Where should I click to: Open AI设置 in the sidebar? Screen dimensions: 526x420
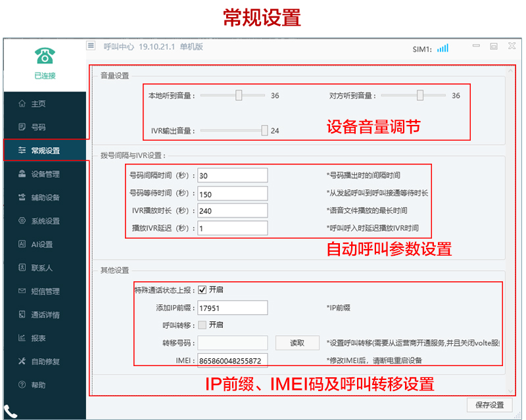coord(41,245)
